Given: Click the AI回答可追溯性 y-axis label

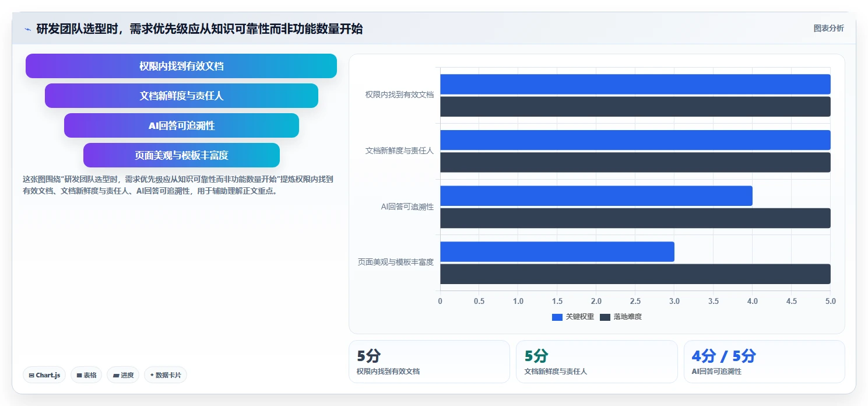Looking at the screenshot, I should pos(407,206).
